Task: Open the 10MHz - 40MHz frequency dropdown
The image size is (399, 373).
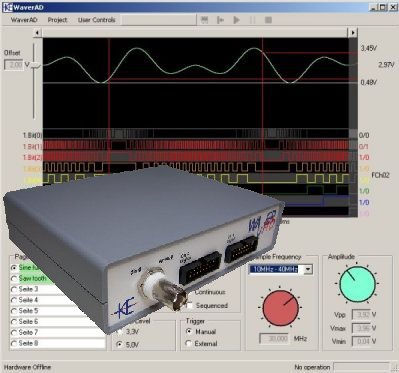Action: click(308, 269)
